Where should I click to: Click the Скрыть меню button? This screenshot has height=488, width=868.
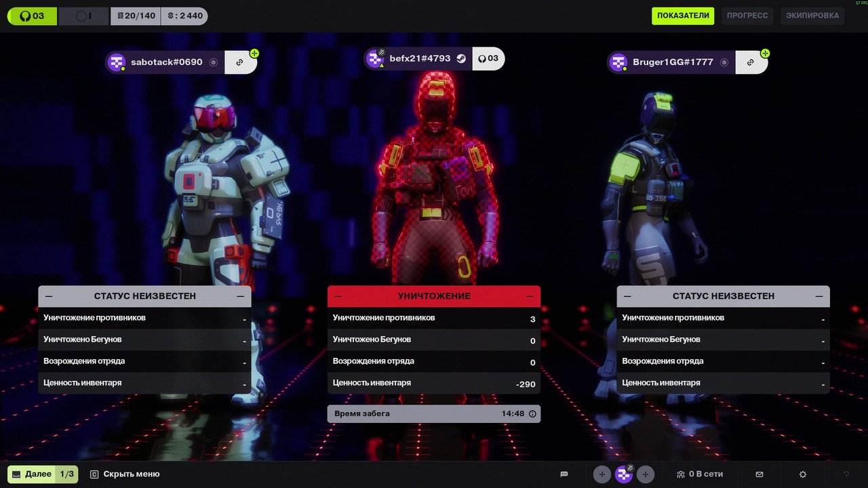click(125, 474)
